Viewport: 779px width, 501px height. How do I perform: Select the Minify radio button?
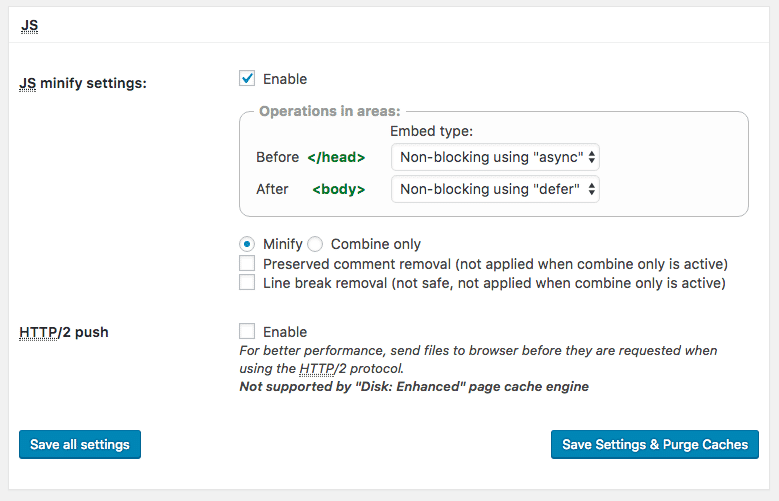pyautogui.click(x=247, y=244)
